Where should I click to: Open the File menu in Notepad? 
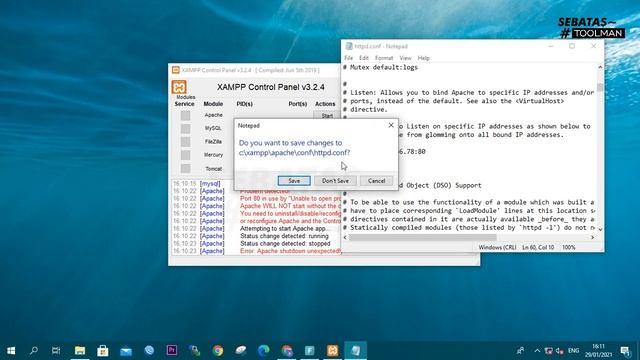click(348, 58)
